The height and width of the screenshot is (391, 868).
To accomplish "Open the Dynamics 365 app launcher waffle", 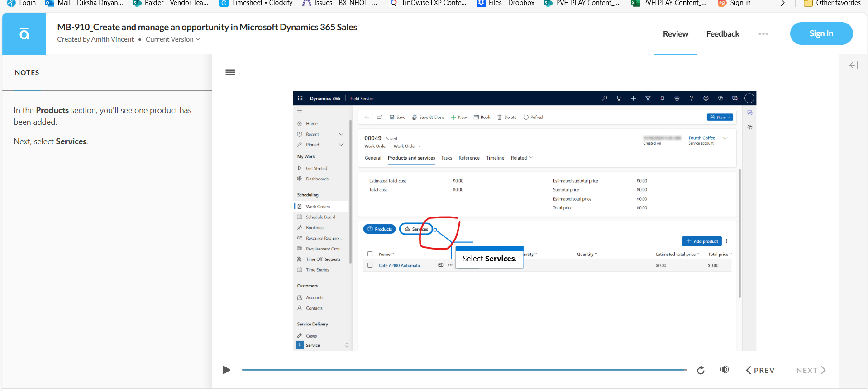I will click(x=300, y=98).
